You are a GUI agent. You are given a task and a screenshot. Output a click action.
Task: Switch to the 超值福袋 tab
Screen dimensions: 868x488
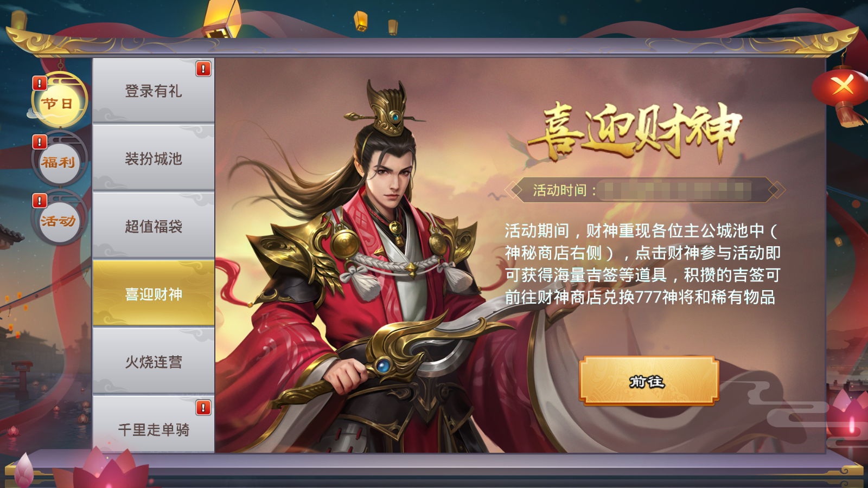click(154, 226)
